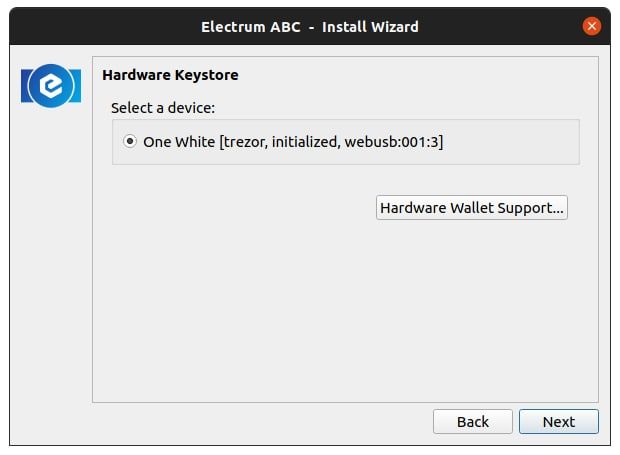Click the Back button
Image resolution: width=620 pixels, height=455 pixels.
(x=473, y=421)
